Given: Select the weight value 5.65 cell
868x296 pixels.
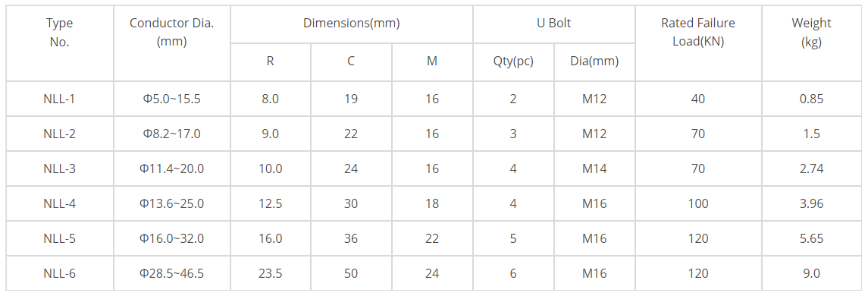Looking at the screenshot, I should pos(812,238).
